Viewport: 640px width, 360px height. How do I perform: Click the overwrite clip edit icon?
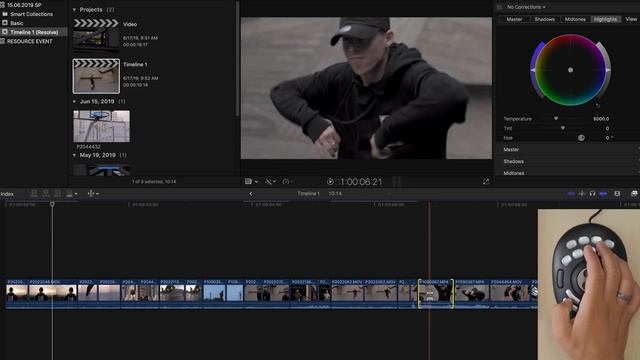pos(70,193)
